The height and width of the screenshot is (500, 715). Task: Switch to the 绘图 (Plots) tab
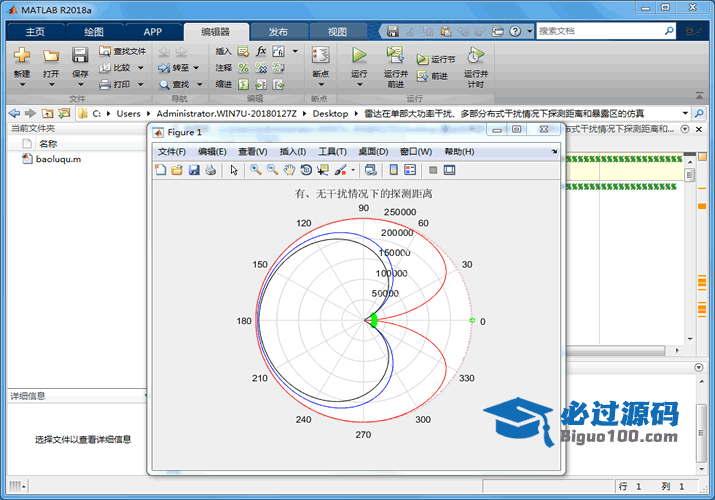94,31
